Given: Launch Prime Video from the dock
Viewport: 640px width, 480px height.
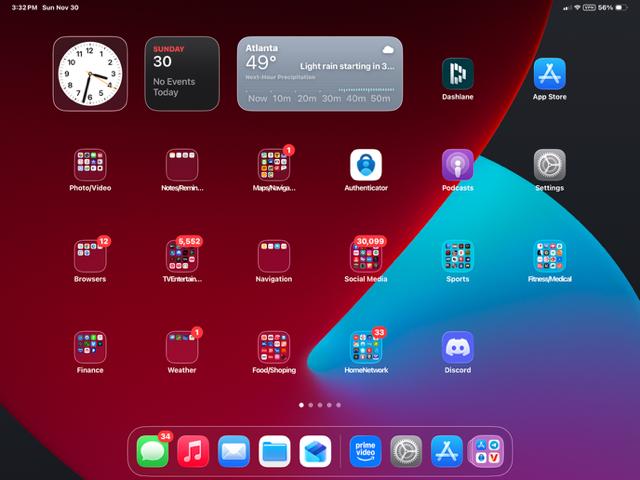Looking at the screenshot, I should tap(366, 451).
